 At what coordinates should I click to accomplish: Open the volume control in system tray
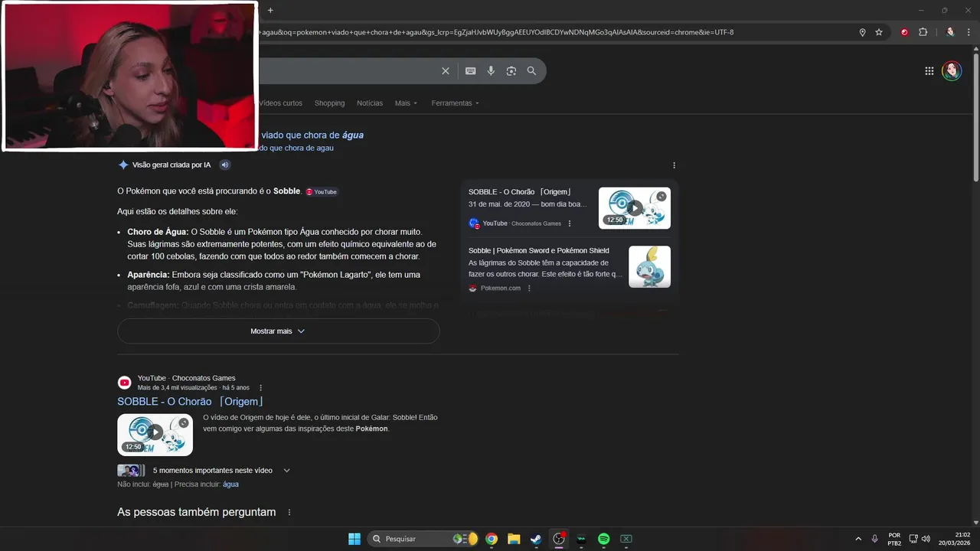[x=926, y=539]
